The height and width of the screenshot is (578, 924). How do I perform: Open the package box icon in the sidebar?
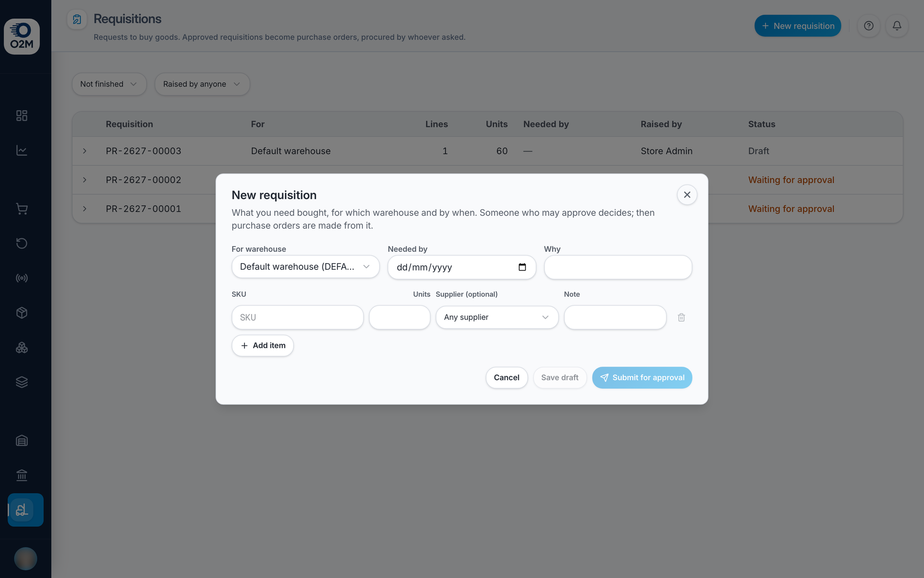22,313
